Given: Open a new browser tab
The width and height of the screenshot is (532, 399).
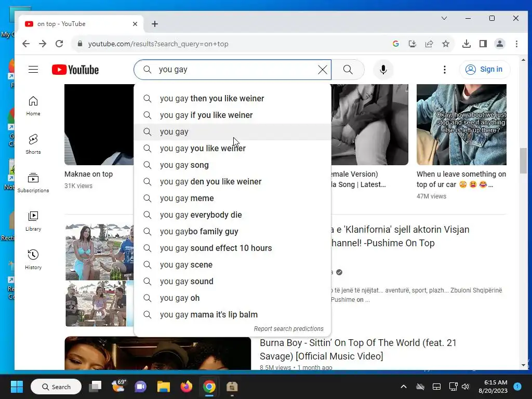Looking at the screenshot, I should point(155,24).
